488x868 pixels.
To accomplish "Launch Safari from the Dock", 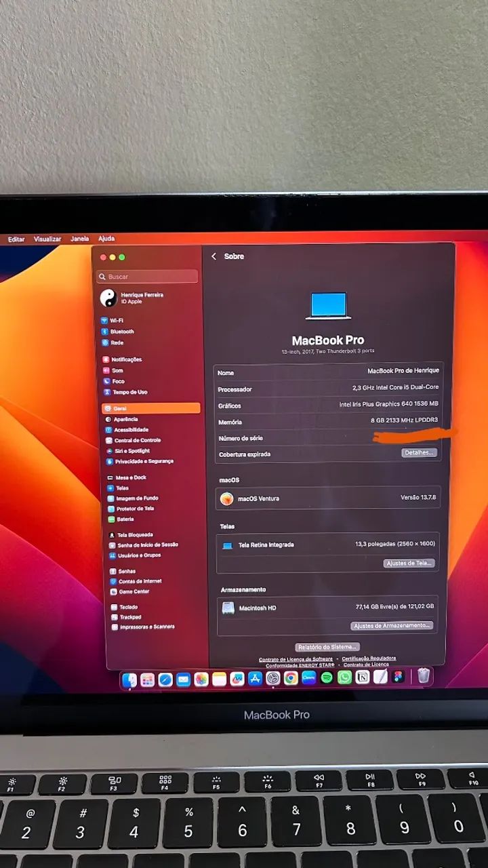I will pos(165,679).
